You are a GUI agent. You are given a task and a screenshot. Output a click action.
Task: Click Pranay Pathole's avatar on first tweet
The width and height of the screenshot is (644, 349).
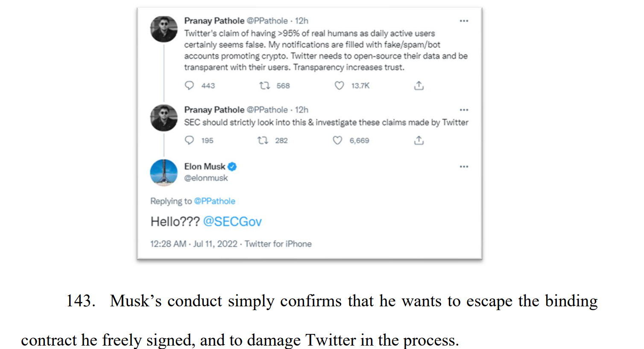pyautogui.click(x=164, y=29)
